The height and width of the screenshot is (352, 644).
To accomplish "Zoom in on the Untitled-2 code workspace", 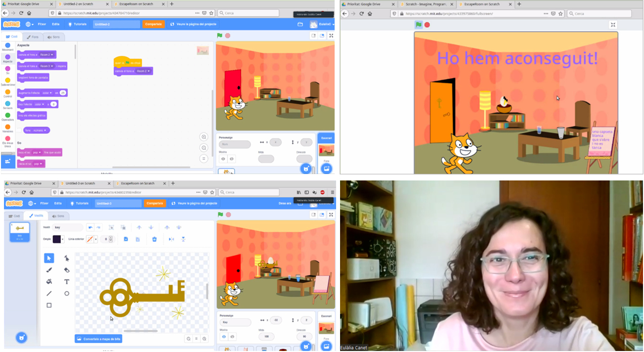I will coord(203,137).
